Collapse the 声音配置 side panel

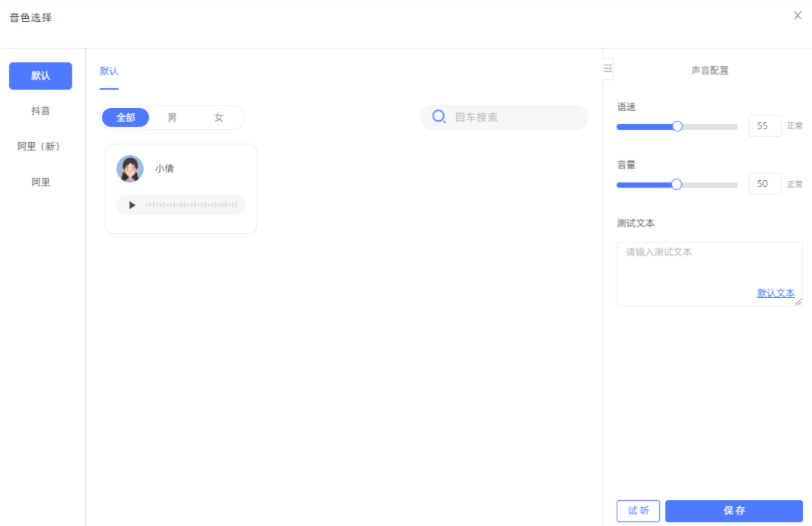pos(607,68)
